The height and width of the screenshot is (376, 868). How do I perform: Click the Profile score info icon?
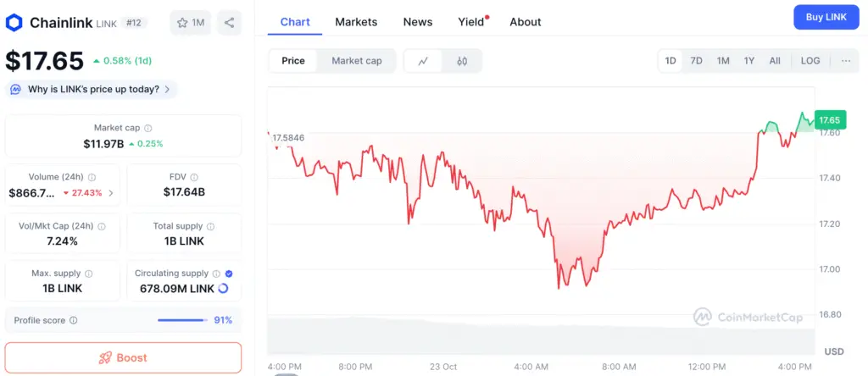[74, 320]
